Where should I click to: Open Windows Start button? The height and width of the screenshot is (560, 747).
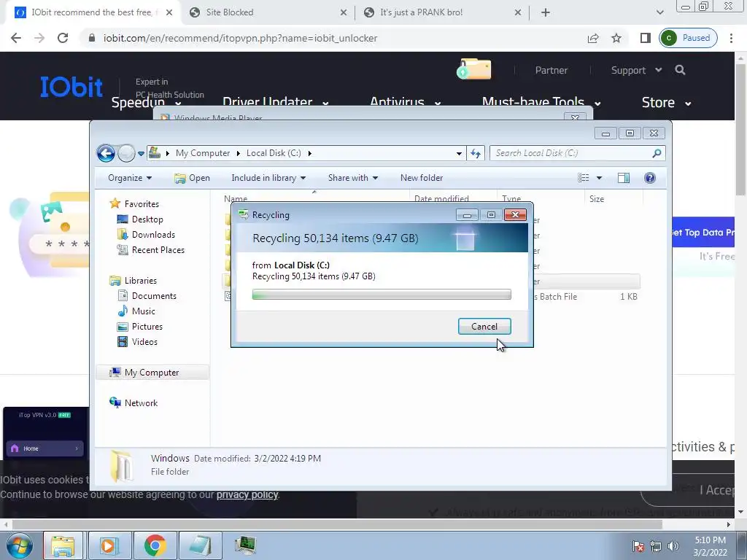(x=20, y=545)
